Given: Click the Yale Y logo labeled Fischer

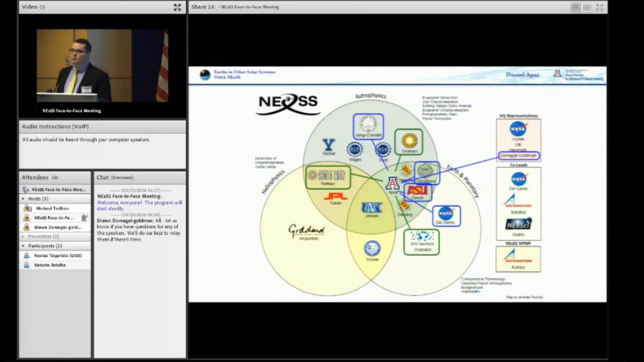Looking at the screenshot, I should point(329,145).
